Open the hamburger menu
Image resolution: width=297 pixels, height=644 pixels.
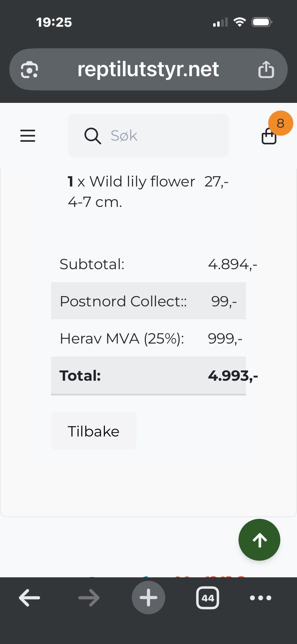click(x=28, y=136)
